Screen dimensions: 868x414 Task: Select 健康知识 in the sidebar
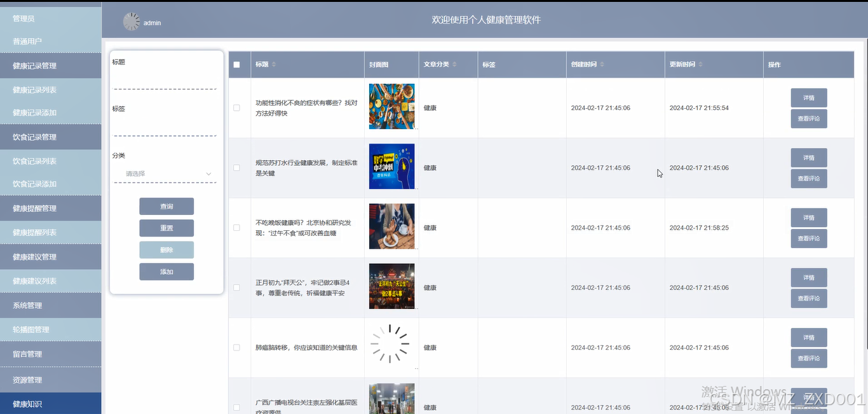pos(51,404)
